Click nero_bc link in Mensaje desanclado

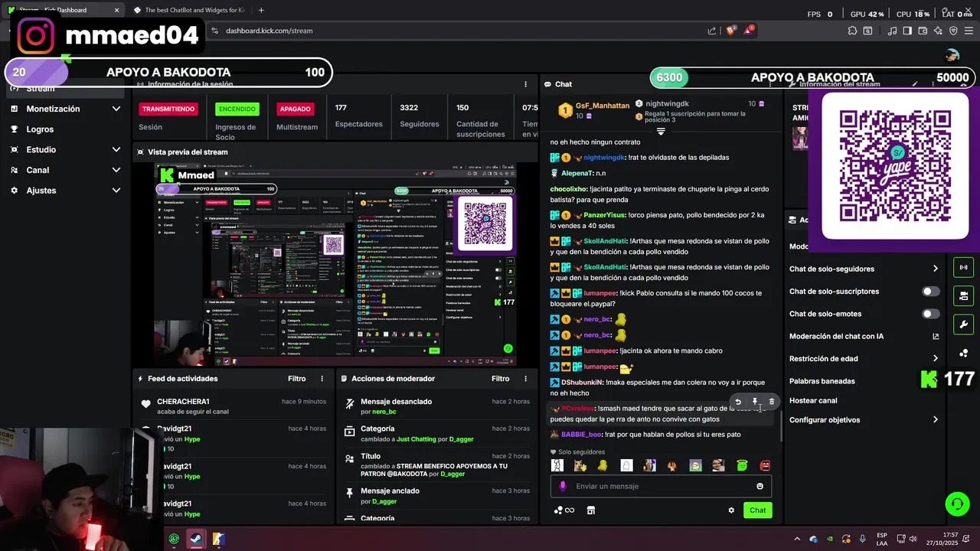pyautogui.click(x=384, y=412)
